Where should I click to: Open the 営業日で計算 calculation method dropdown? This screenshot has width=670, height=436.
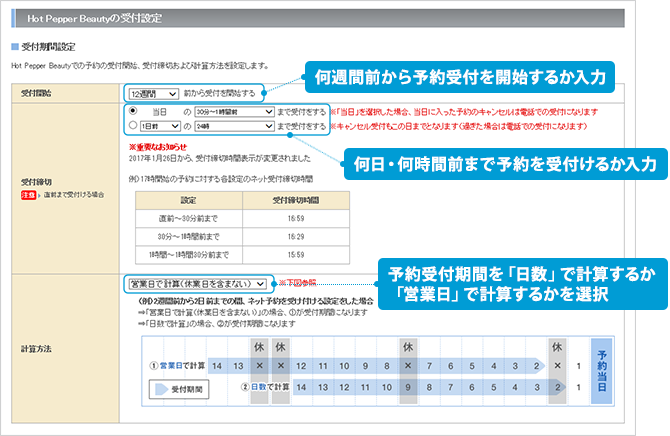point(197,284)
